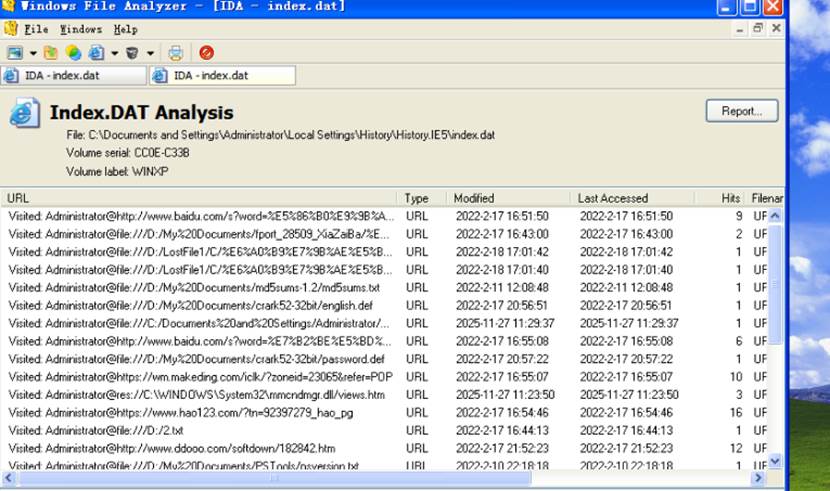Viewport: 830px width, 491px height.
Task: Select the C:/Documents%20and%20Settings/Administrator row
Action: coord(384,323)
